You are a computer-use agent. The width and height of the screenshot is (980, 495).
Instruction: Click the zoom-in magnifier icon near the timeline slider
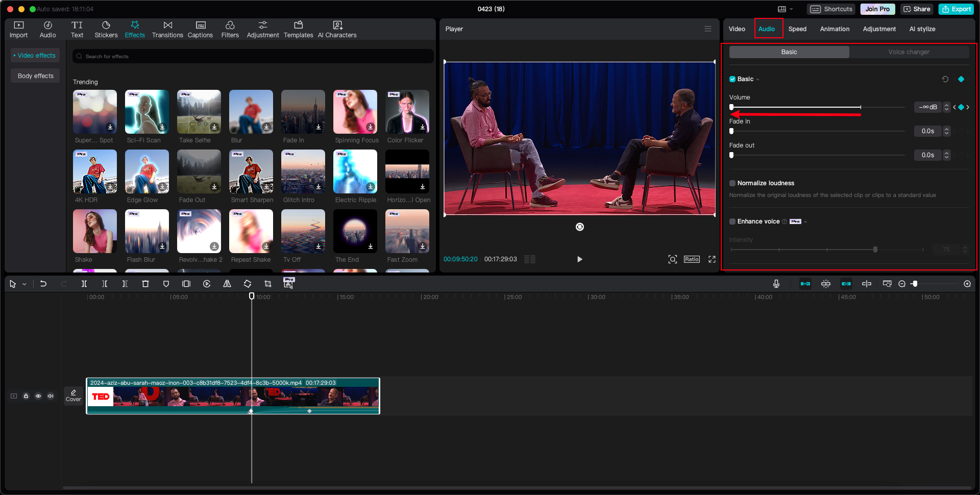point(967,284)
